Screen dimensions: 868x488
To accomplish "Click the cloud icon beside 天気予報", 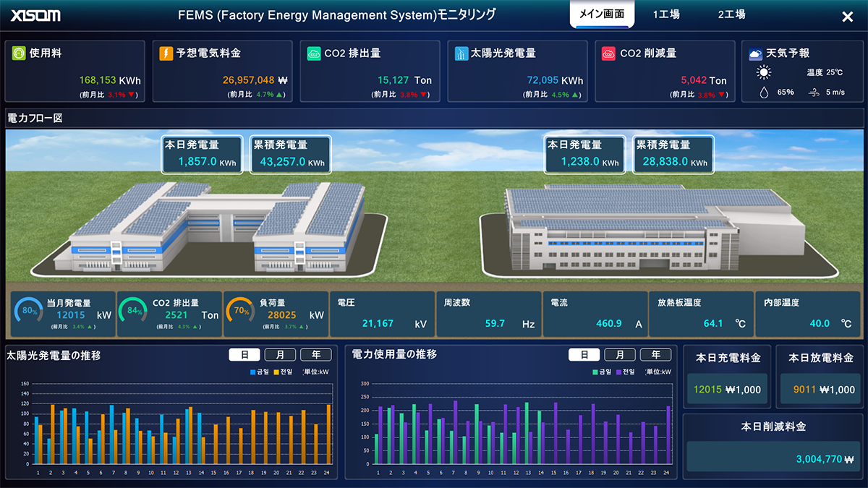I will pos(756,53).
